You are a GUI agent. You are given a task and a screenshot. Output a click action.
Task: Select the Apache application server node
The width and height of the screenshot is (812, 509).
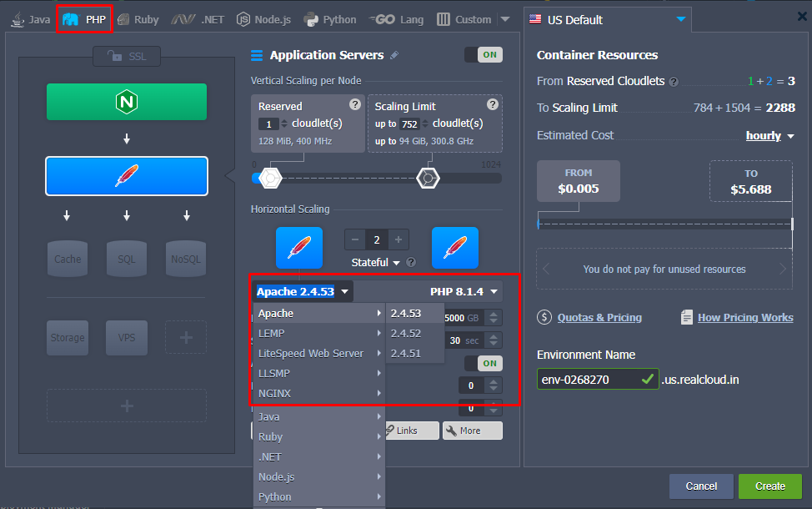(x=127, y=176)
